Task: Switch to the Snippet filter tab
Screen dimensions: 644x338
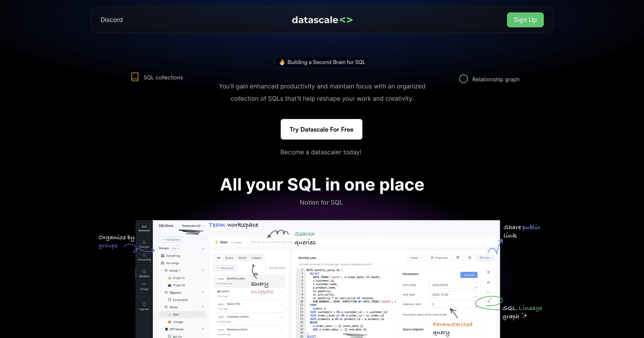Action: 256,258
